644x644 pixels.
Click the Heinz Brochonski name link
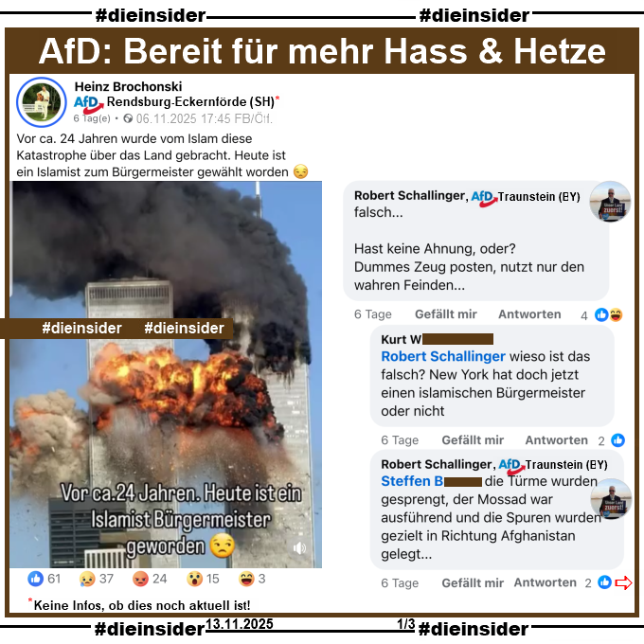pyautogui.click(x=128, y=87)
